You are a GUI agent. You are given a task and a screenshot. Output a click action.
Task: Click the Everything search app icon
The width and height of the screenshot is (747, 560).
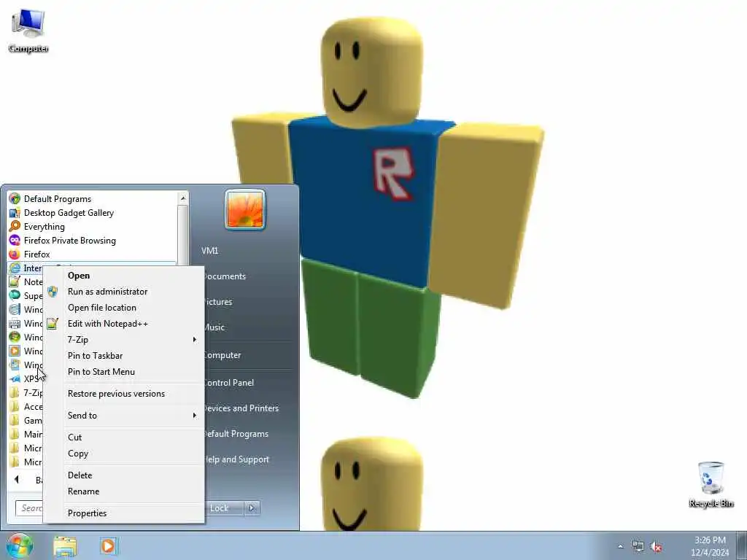(x=15, y=226)
